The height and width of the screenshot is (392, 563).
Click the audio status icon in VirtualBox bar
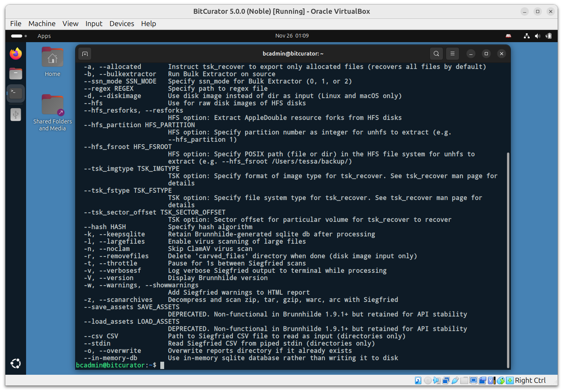(437, 380)
